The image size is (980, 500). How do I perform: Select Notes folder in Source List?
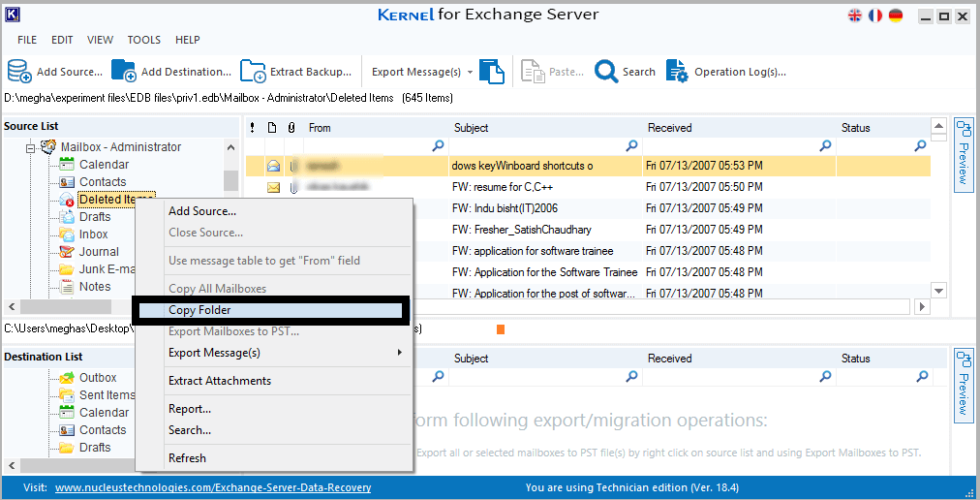click(95, 287)
